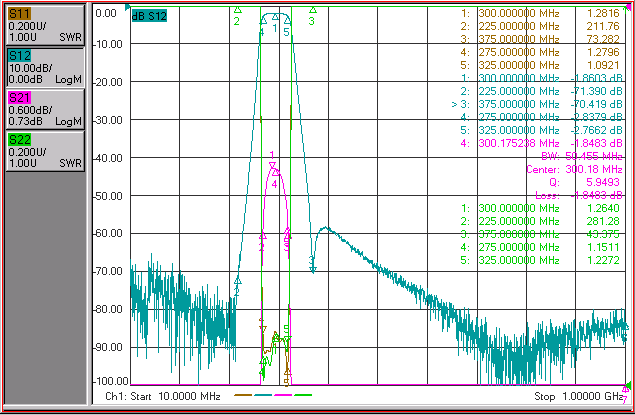635x415 pixels.
Task: Select the S11 SWR trace panel
Action: 45,25
